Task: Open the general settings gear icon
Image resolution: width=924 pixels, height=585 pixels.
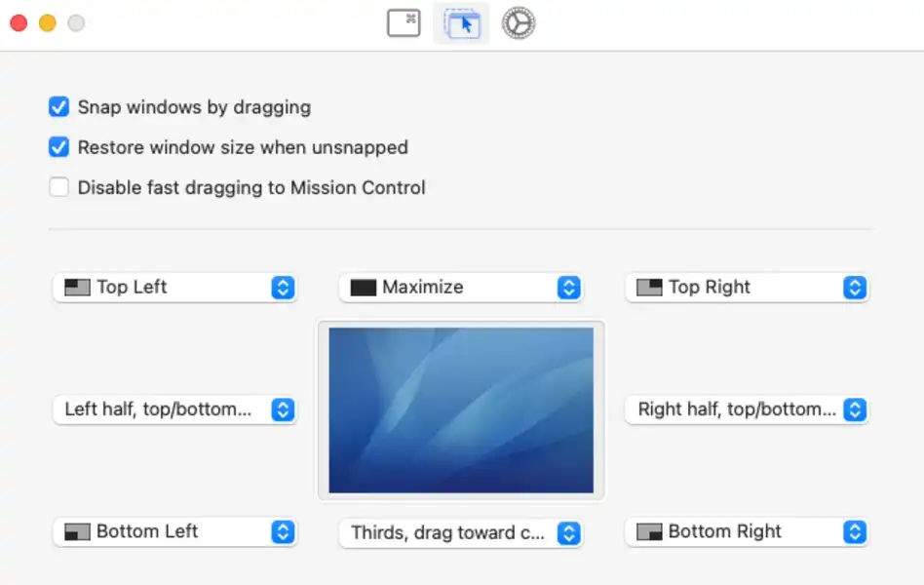Action: coord(519,23)
